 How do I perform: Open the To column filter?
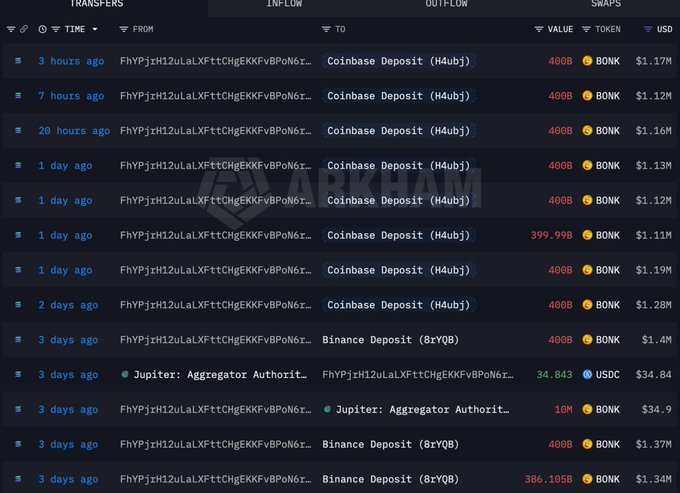click(326, 29)
